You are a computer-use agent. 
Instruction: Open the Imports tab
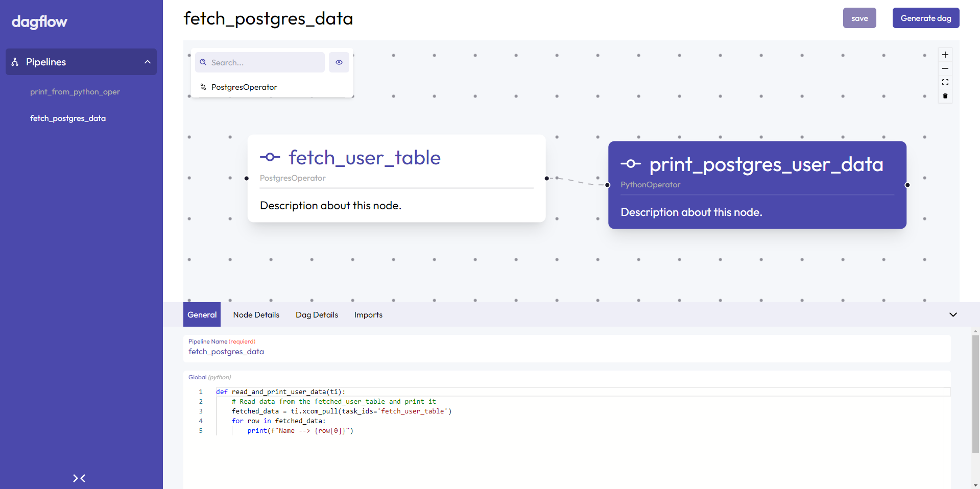[x=368, y=314]
